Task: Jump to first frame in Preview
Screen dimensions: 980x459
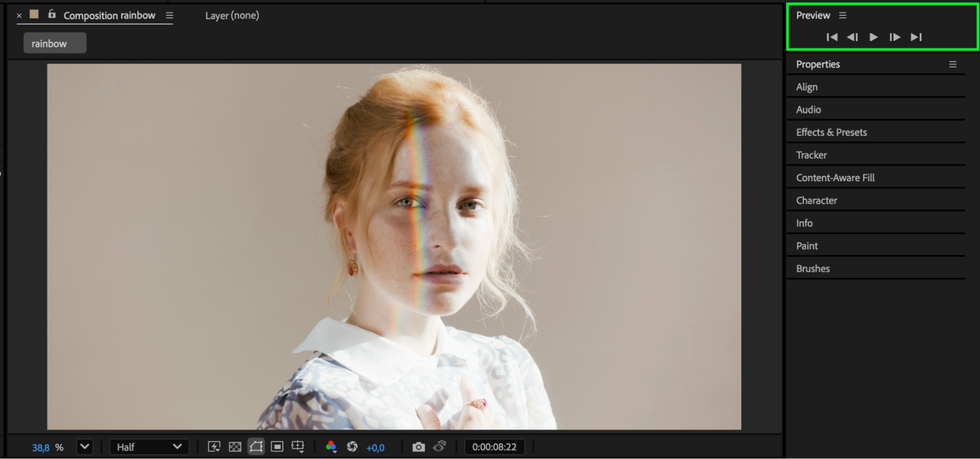Action: [x=831, y=37]
